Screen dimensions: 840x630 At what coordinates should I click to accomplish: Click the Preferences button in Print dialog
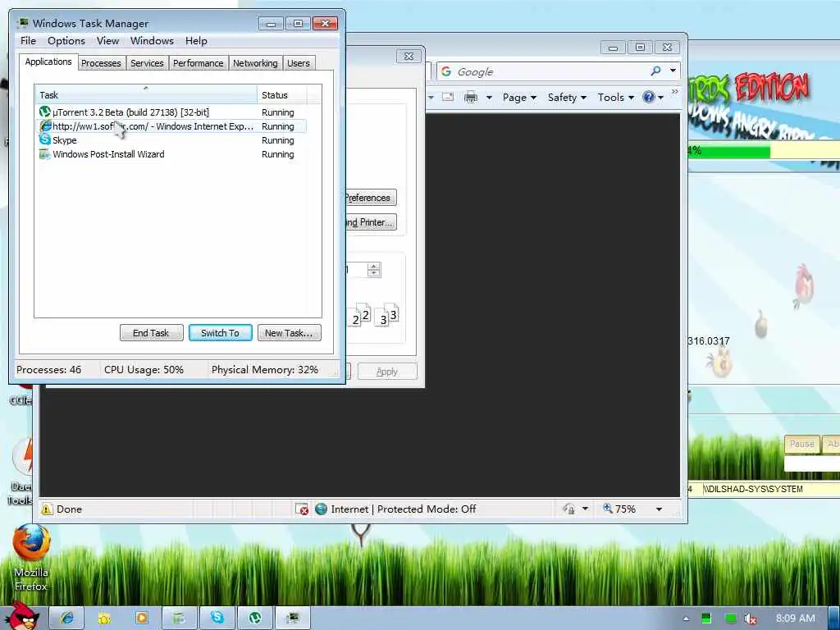(x=370, y=198)
